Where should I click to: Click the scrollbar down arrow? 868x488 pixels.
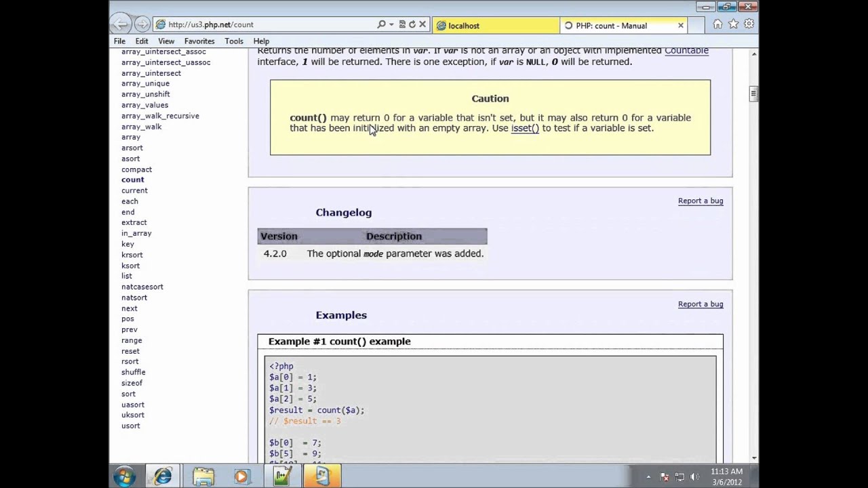[753, 459]
